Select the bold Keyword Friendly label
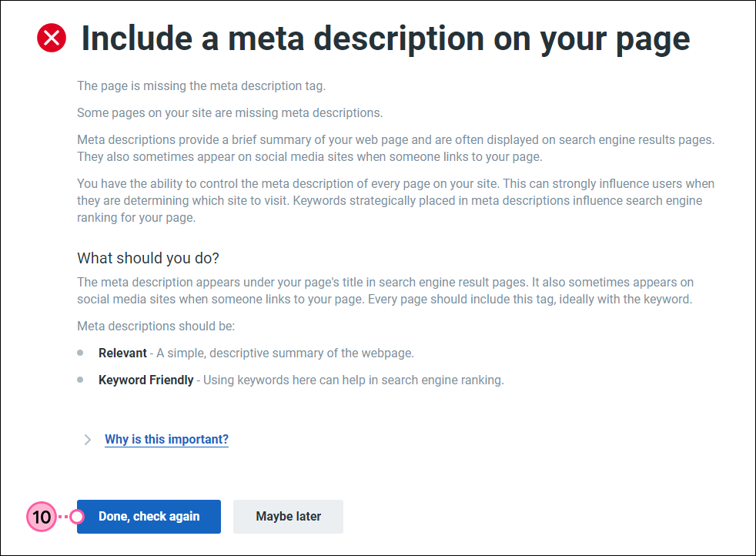The height and width of the screenshot is (556, 756). (146, 380)
